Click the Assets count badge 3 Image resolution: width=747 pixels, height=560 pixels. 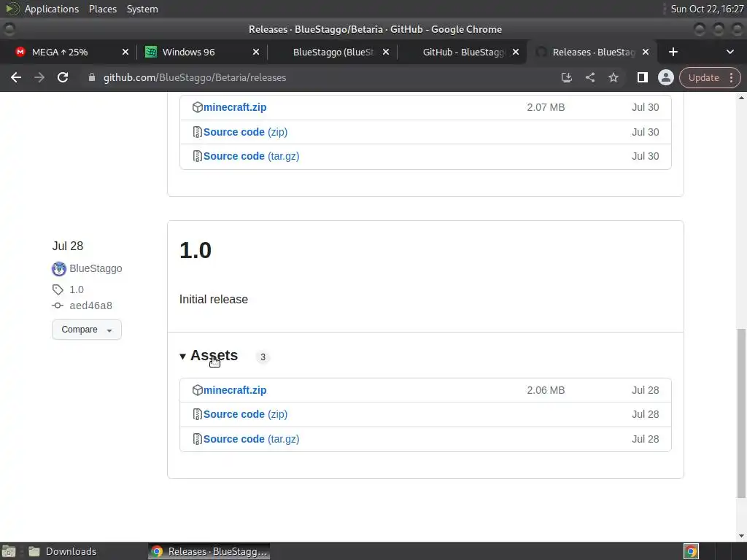point(263,357)
